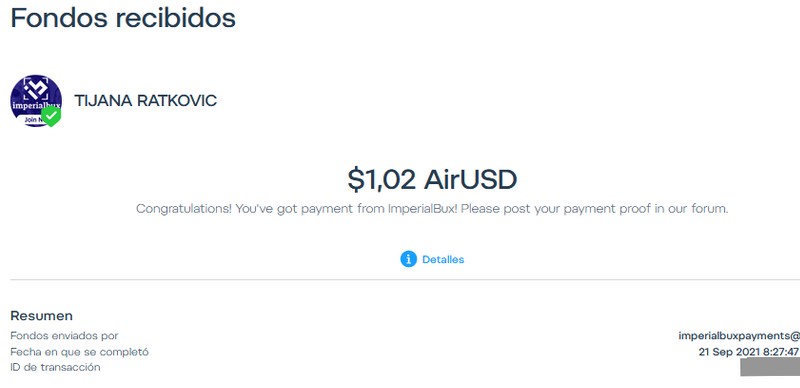The height and width of the screenshot is (388, 800).
Task: Open the Detalles link
Action: coord(443,259)
